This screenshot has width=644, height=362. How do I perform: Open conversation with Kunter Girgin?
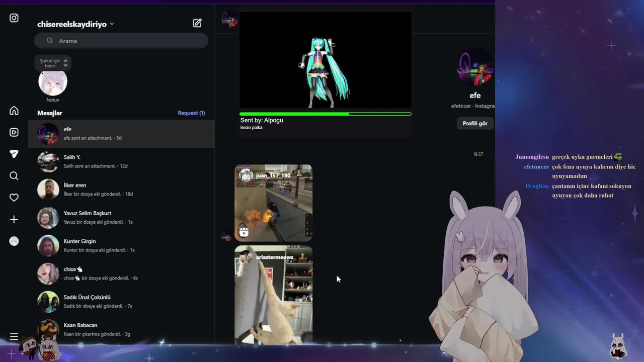(121, 245)
